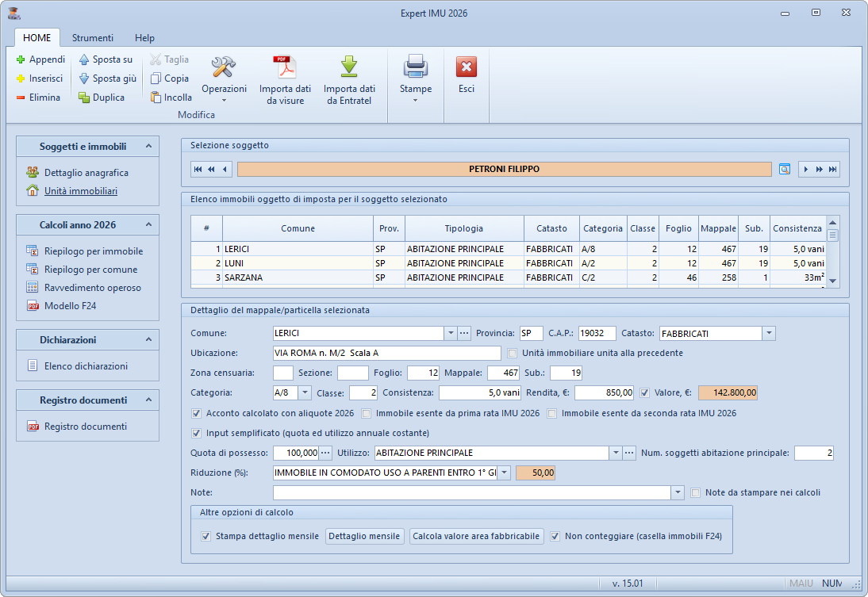The image size is (868, 597).
Task: Click the Rendita value input field
Action: pyautogui.click(x=604, y=392)
